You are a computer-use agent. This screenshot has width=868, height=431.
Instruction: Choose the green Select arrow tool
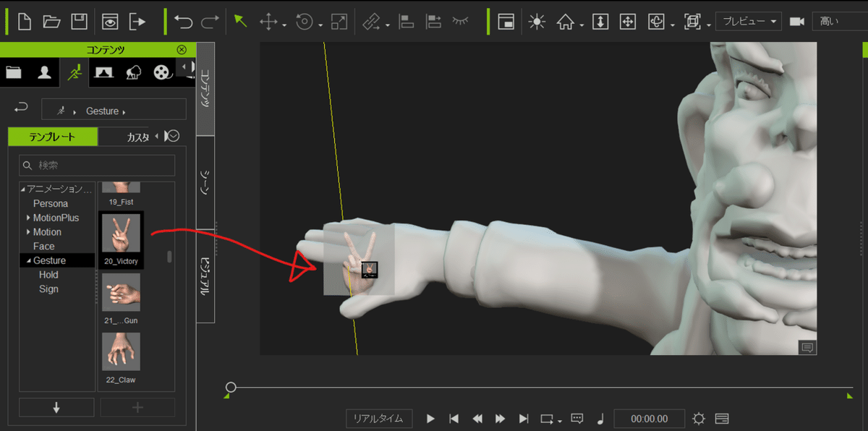pyautogui.click(x=241, y=22)
